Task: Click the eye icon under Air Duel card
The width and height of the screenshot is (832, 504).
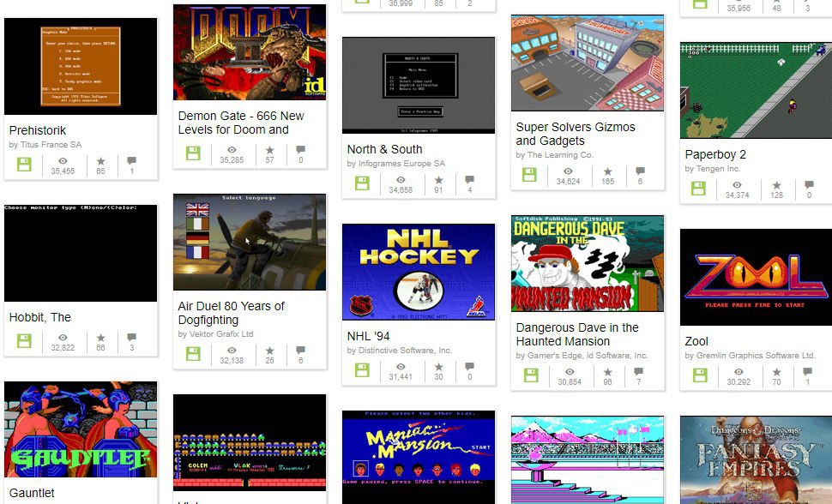Action: click(x=232, y=351)
